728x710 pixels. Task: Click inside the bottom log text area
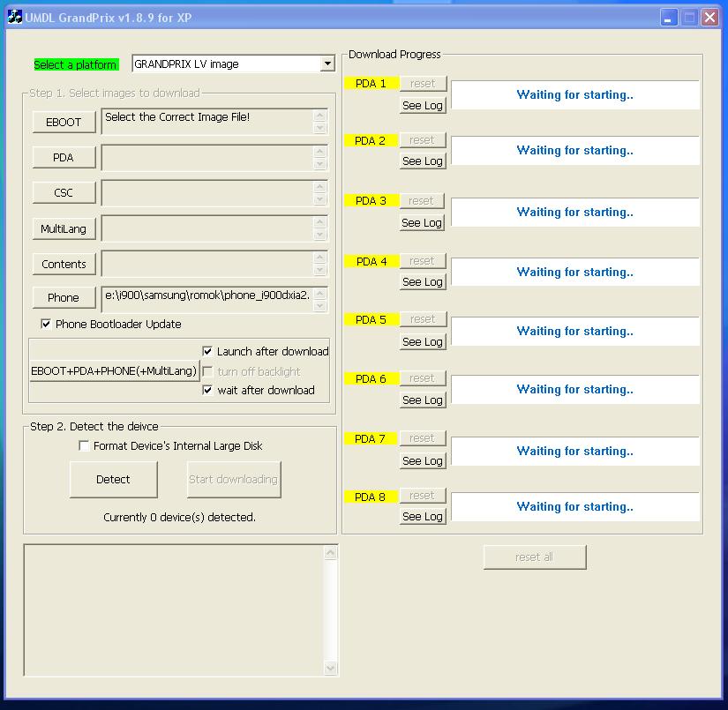[174, 609]
